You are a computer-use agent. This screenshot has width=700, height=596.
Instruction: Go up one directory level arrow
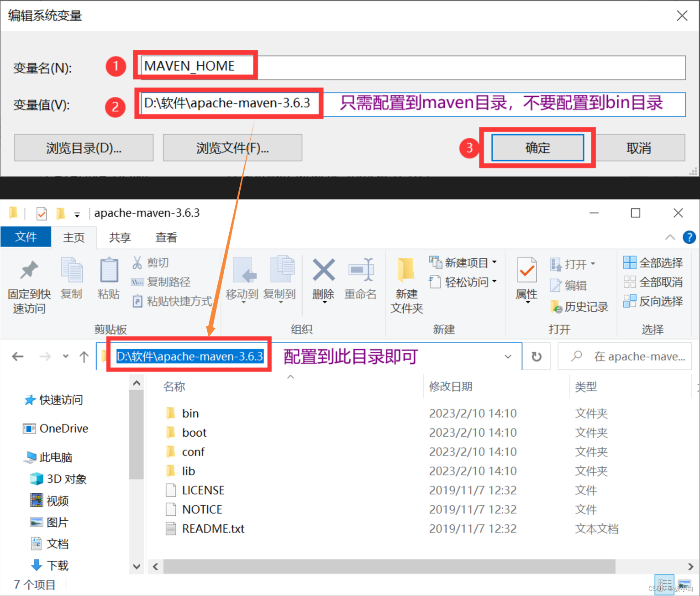tap(84, 356)
